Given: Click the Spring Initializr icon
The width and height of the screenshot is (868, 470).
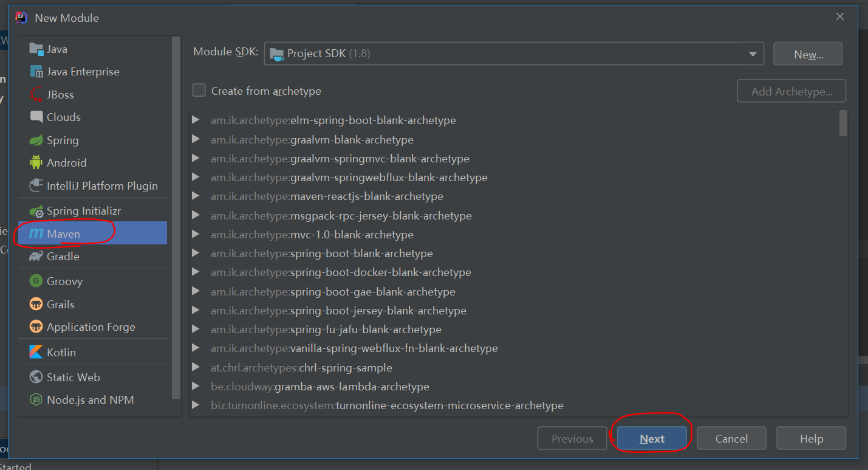Looking at the screenshot, I should click(36, 211).
